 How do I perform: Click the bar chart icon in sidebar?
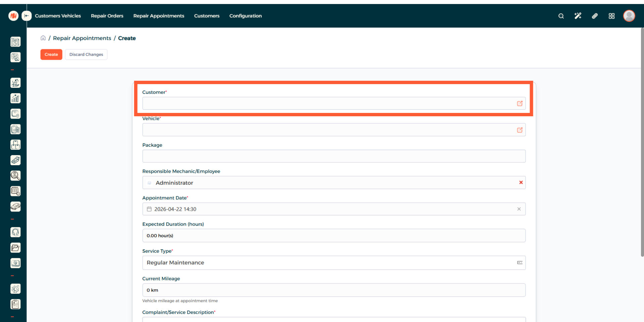click(15, 98)
